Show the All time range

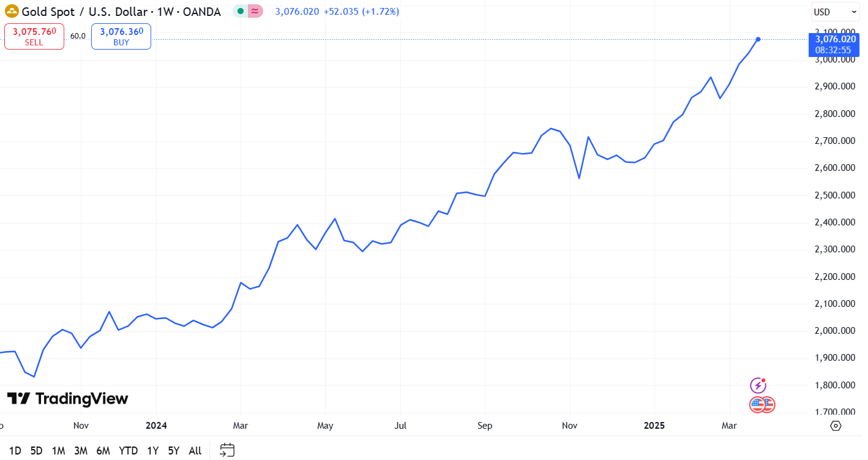[x=195, y=451]
